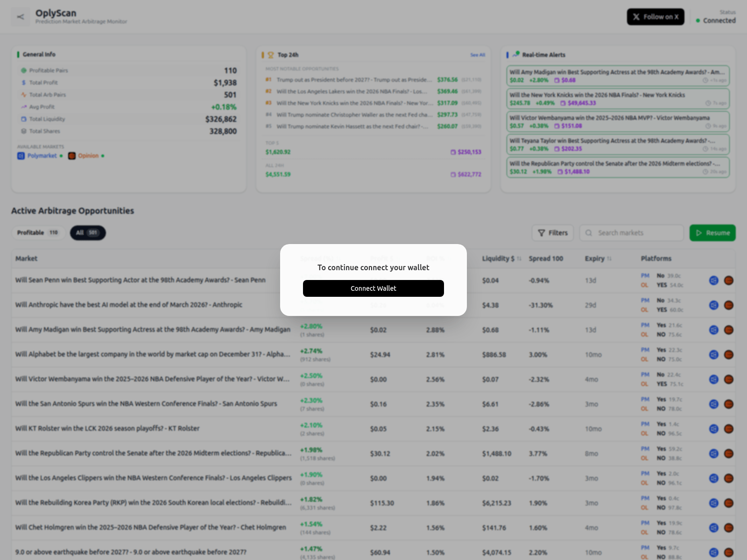Open Polymarket icon for Alphabet row
The height and width of the screenshot is (560, 747).
(x=714, y=355)
